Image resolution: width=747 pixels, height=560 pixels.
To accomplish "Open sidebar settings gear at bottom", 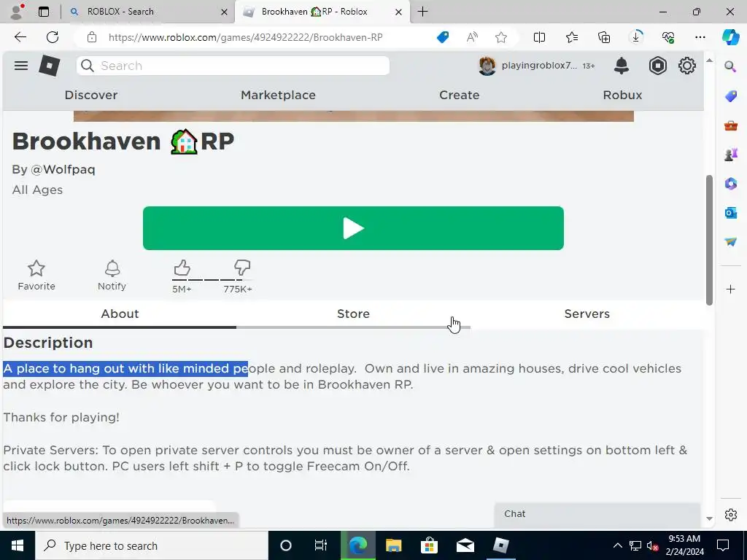I will click(x=730, y=515).
